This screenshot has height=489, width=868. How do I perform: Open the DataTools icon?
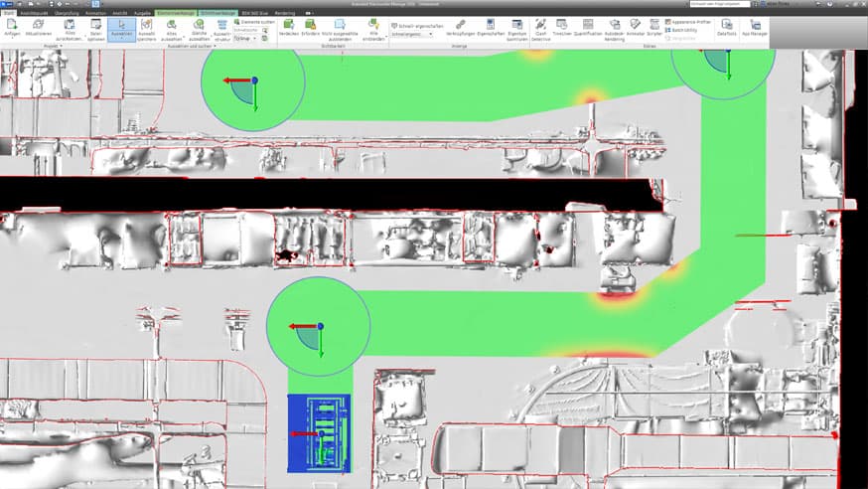[x=727, y=28]
